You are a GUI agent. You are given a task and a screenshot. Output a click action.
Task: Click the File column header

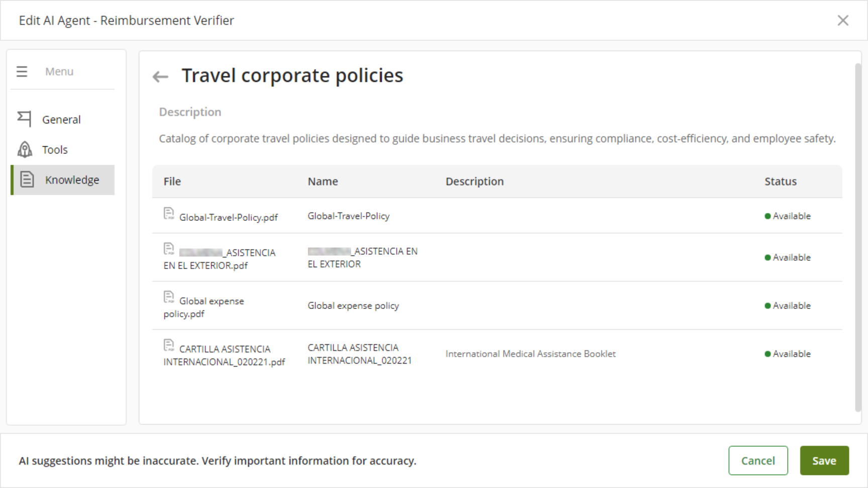pos(172,182)
